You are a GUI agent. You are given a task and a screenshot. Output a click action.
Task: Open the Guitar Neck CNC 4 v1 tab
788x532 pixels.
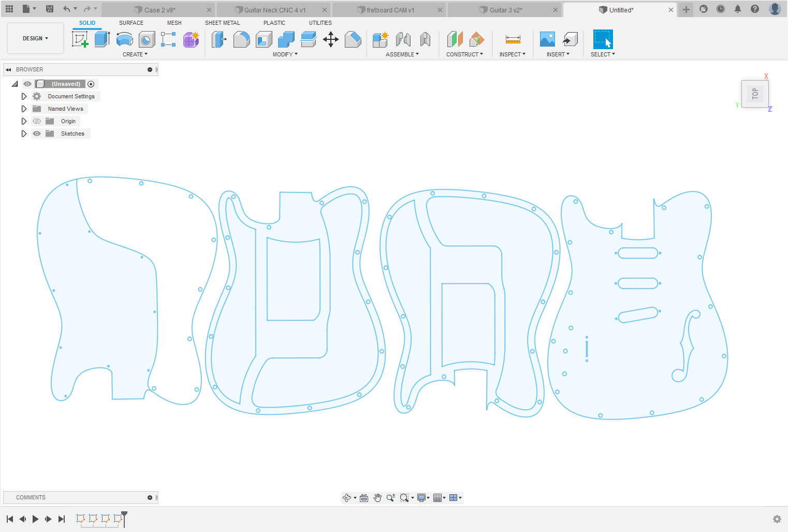(x=274, y=10)
